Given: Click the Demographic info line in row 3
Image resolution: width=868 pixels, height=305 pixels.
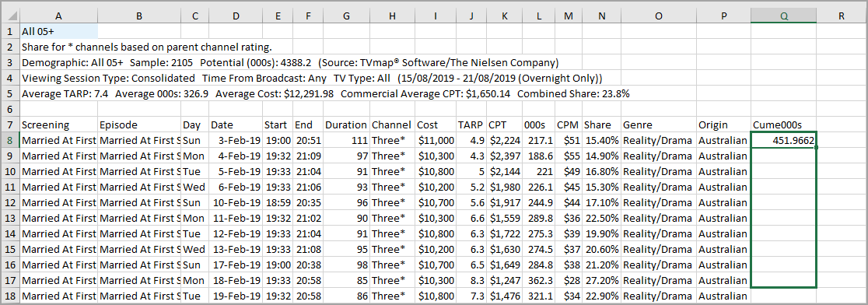Looking at the screenshot, I should point(290,62).
